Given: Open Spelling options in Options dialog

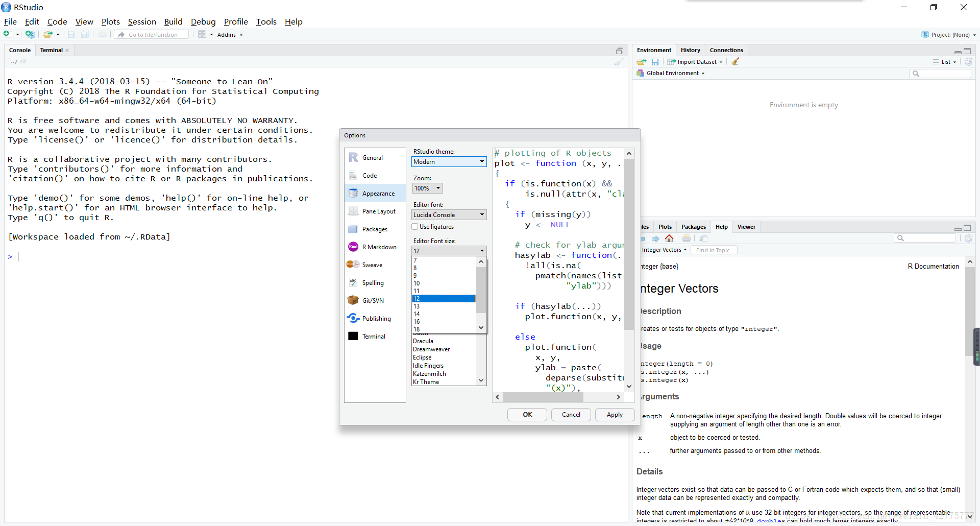Looking at the screenshot, I should [375, 283].
